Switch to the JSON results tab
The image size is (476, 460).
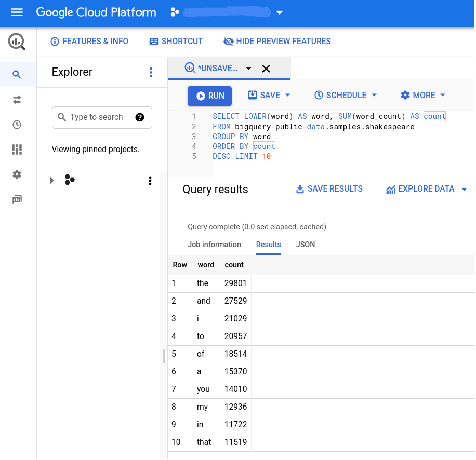(306, 245)
